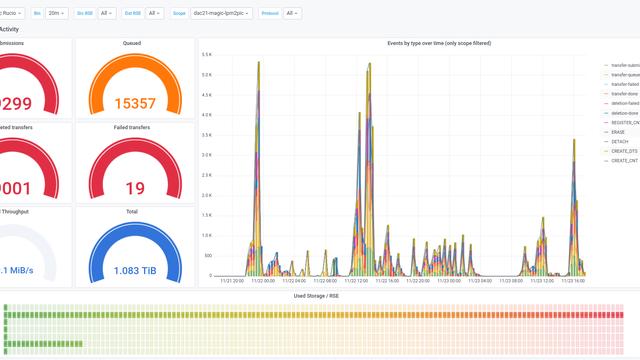The width and height of the screenshot is (640, 360).
Task: Click the ERASE legend color line
Action: 606,132
